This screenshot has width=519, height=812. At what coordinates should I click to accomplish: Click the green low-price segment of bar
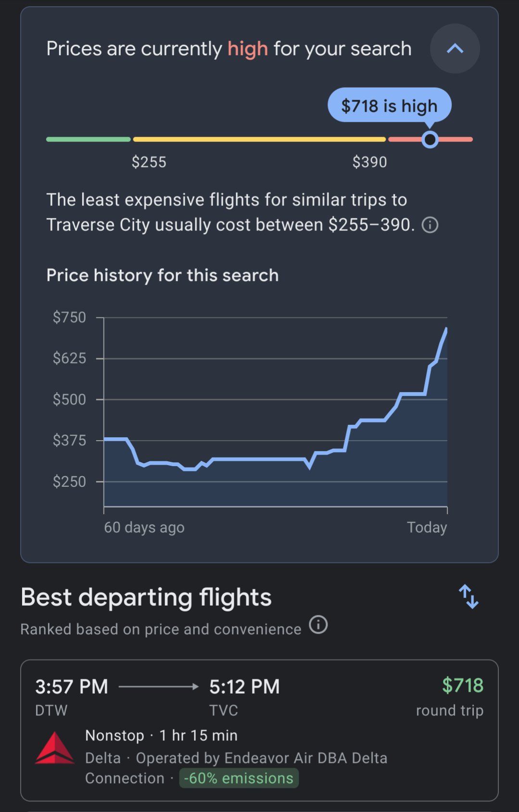(89, 140)
